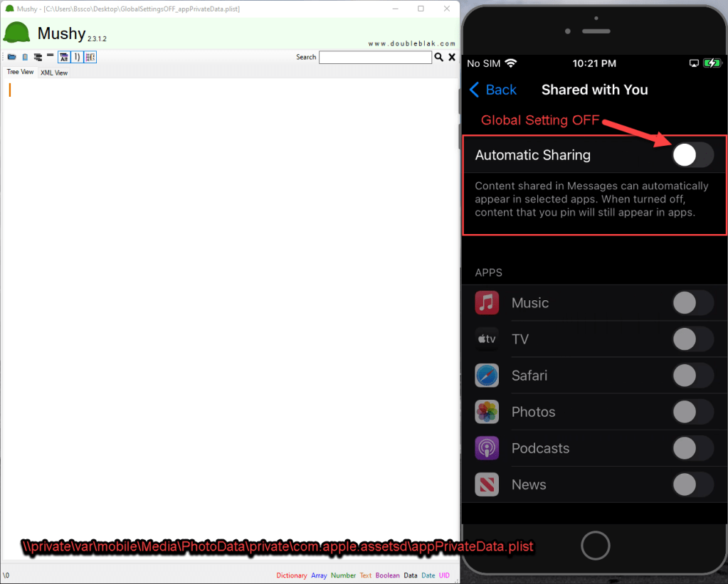Open the www.doubleblak.com link

(411, 43)
